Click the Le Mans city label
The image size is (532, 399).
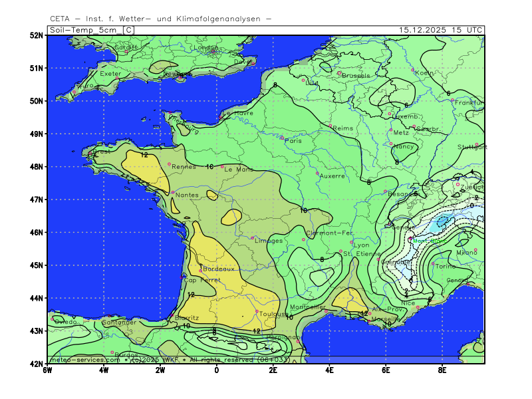pos(239,170)
